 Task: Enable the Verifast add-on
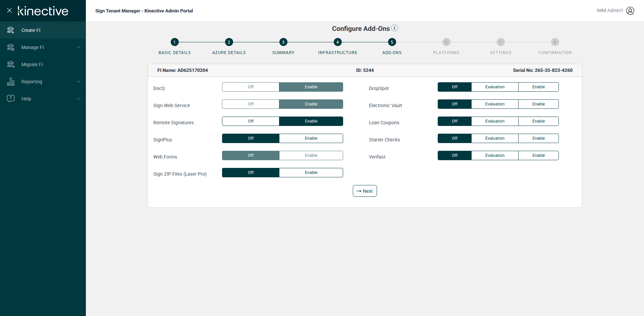(538, 155)
